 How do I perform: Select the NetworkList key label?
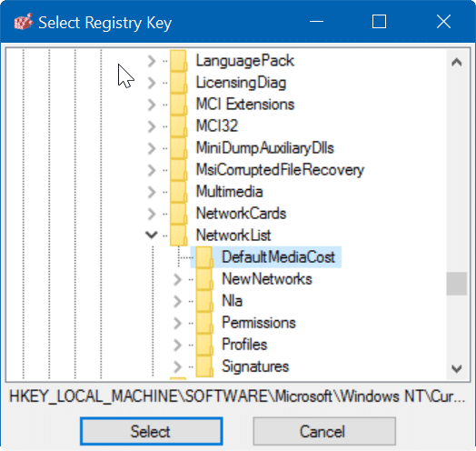coord(233,236)
